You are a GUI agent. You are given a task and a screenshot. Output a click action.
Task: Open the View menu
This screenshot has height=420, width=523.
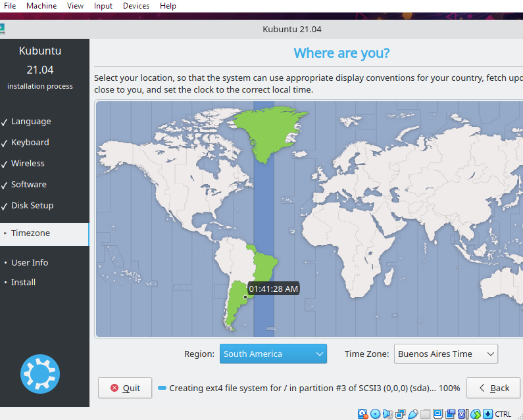(75, 6)
